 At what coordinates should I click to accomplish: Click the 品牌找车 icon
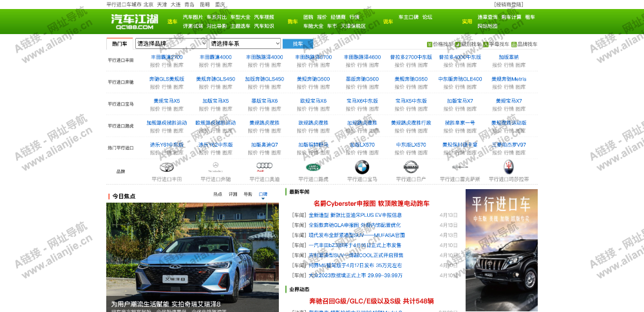click(x=514, y=44)
